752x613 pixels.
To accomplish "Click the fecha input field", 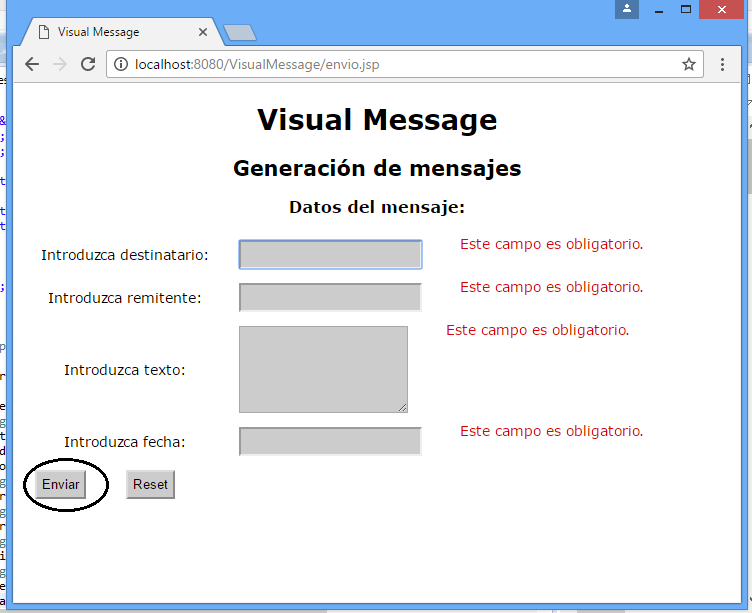I will [330, 441].
